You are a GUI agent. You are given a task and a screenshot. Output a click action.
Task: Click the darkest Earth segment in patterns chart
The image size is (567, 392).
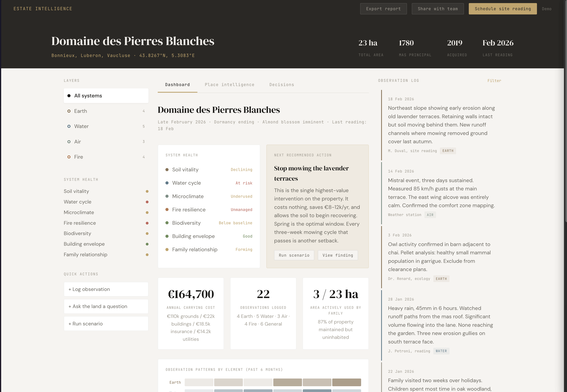(x=346, y=382)
